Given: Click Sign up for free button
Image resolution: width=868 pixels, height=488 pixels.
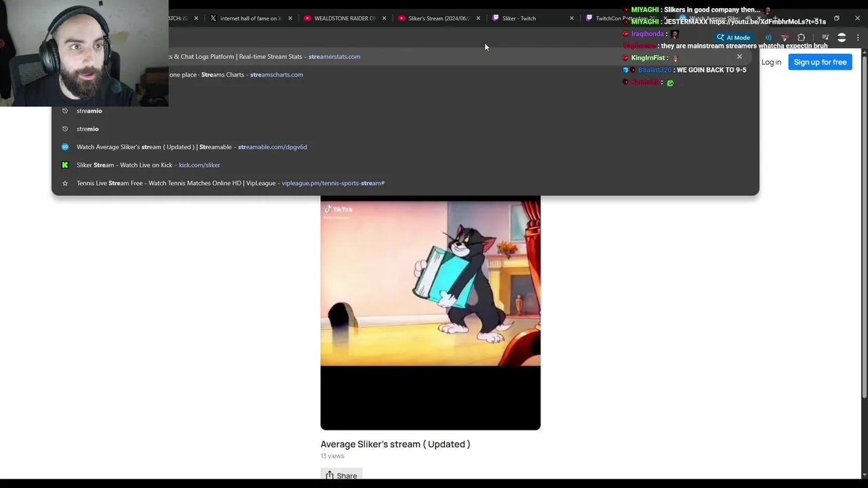Looking at the screenshot, I should coord(820,62).
